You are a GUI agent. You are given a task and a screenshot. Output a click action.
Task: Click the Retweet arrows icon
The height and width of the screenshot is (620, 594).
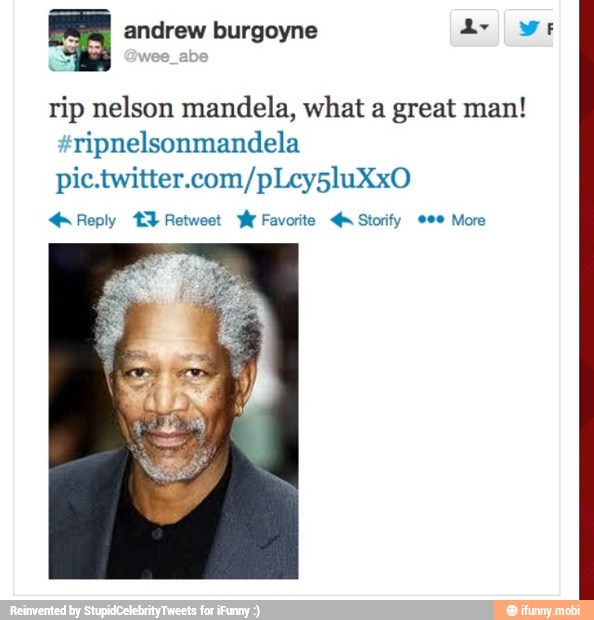(146, 219)
